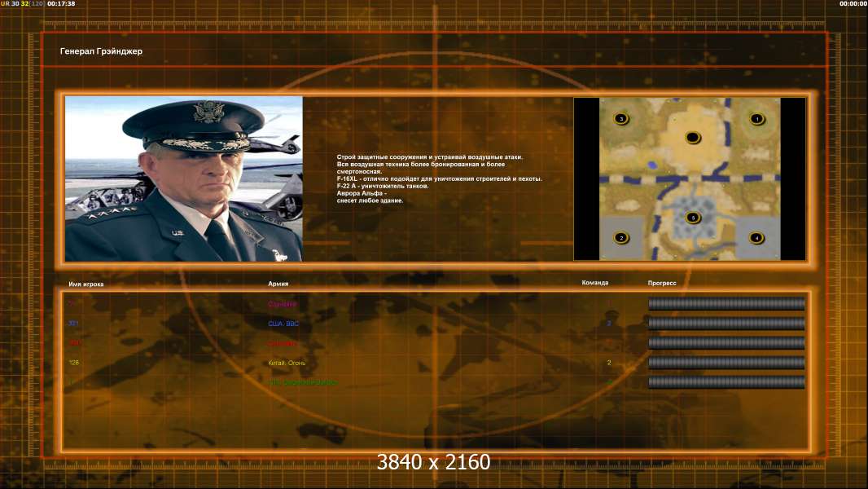This screenshot has height=489, width=868.
Task: Click the magenta army entry in first row
Action: [x=283, y=304]
